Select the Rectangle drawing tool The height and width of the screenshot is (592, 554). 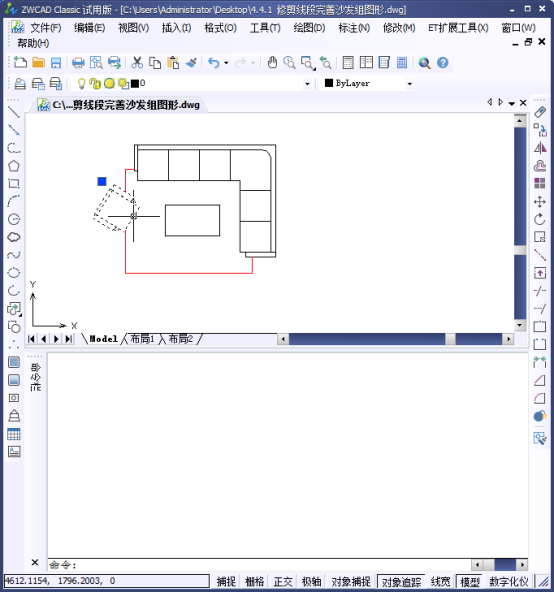pos(14,184)
